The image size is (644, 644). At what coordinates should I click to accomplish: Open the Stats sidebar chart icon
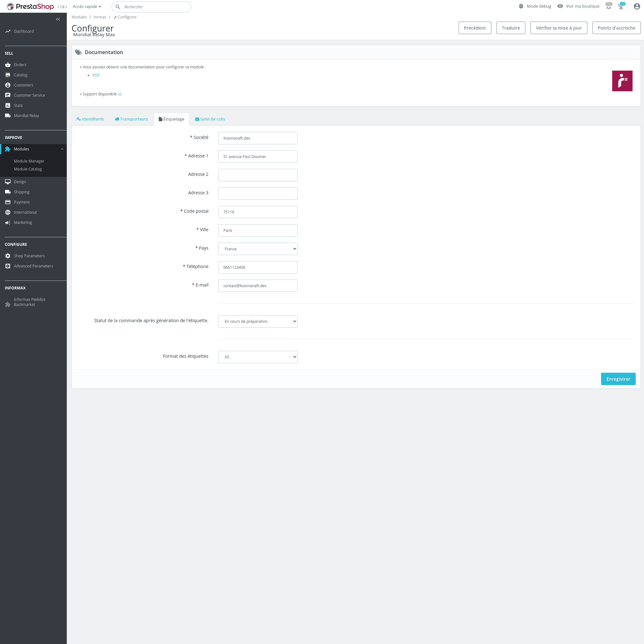click(8, 105)
